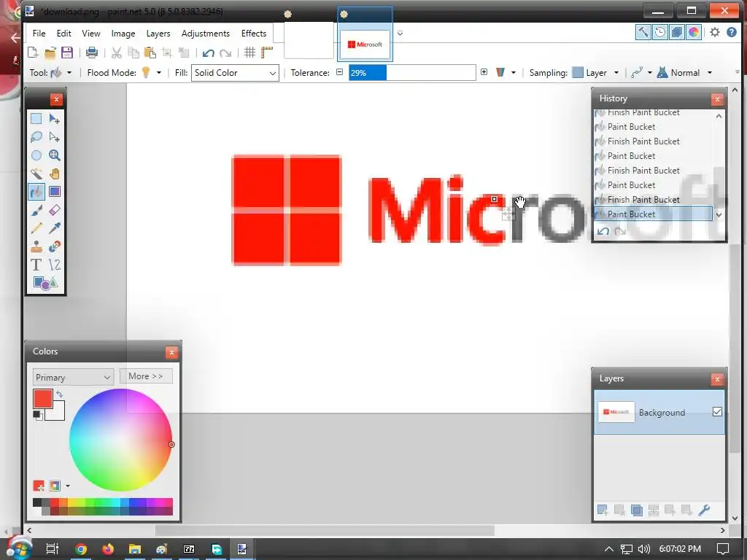
Task: Select the Eraser tool
Action: (54, 210)
